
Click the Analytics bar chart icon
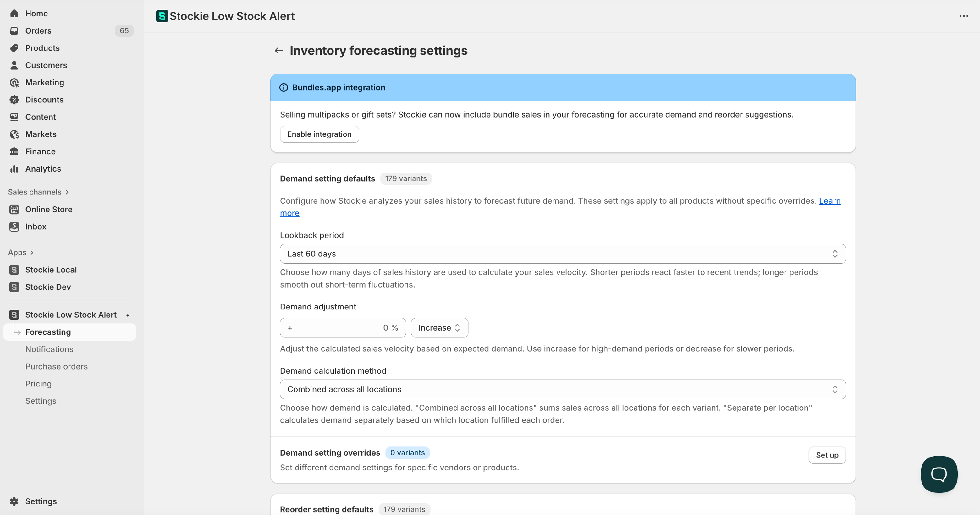pyautogui.click(x=14, y=169)
